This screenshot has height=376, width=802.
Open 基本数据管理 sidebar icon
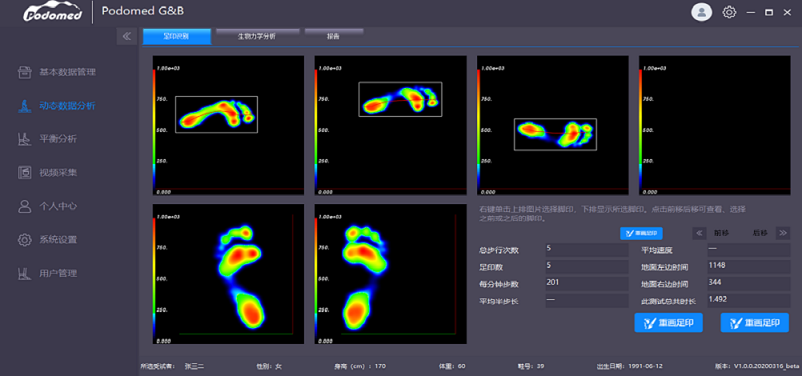tap(24, 72)
